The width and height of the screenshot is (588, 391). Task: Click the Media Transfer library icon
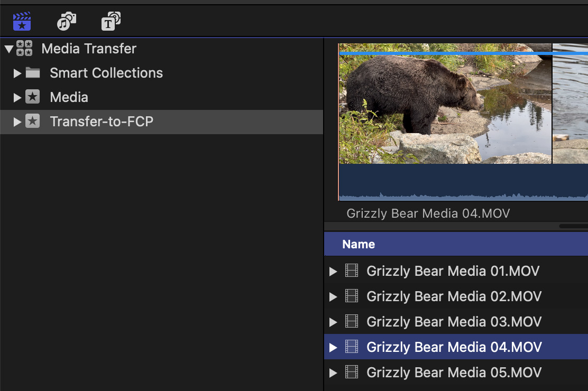pos(24,49)
